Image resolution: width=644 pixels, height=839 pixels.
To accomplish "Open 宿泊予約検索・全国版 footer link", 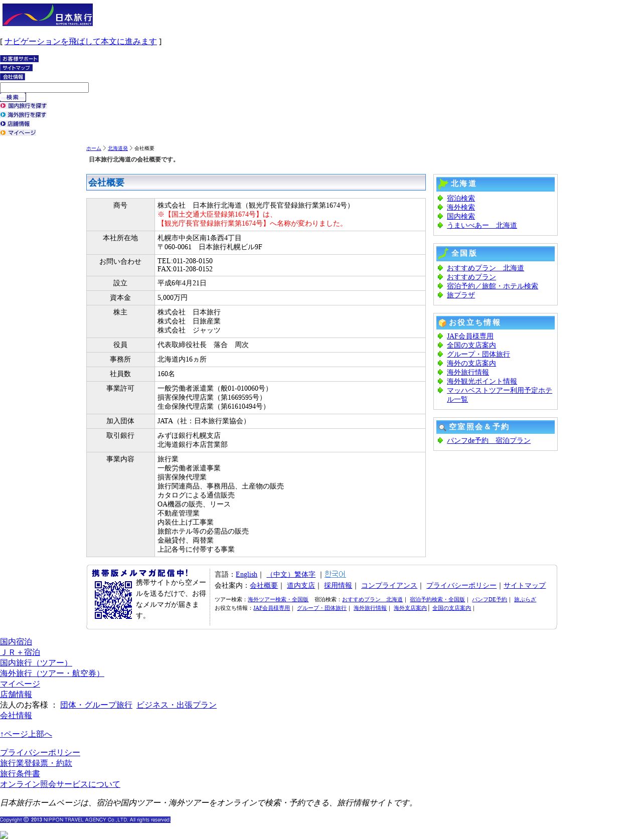I will point(437,600).
